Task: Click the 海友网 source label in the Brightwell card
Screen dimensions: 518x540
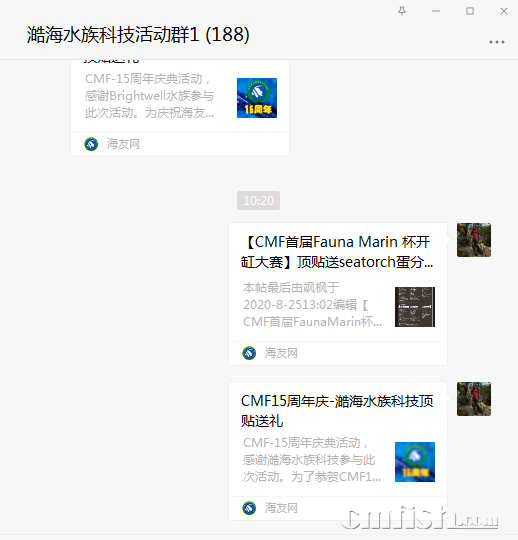Action: click(x=123, y=144)
